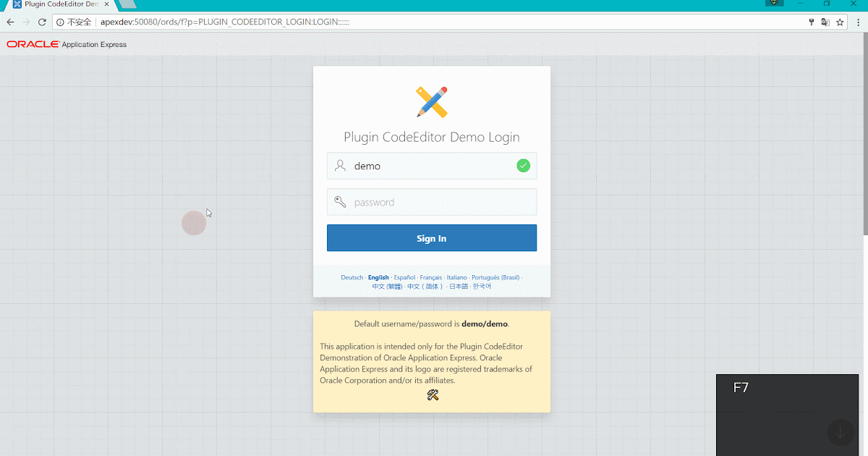868x456 pixels.
Task: Open the Google Translate icon in address bar
Action: (825, 22)
